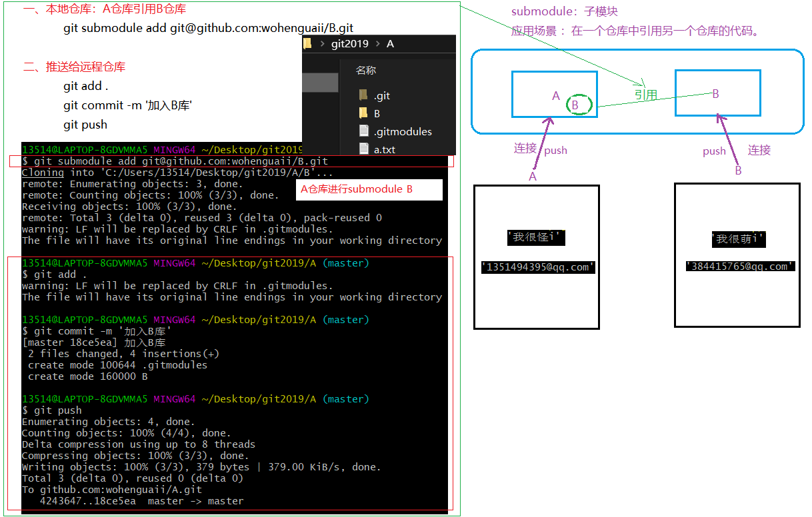Expand chevron before A in breadcrumb

pyautogui.click(x=378, y=44)
